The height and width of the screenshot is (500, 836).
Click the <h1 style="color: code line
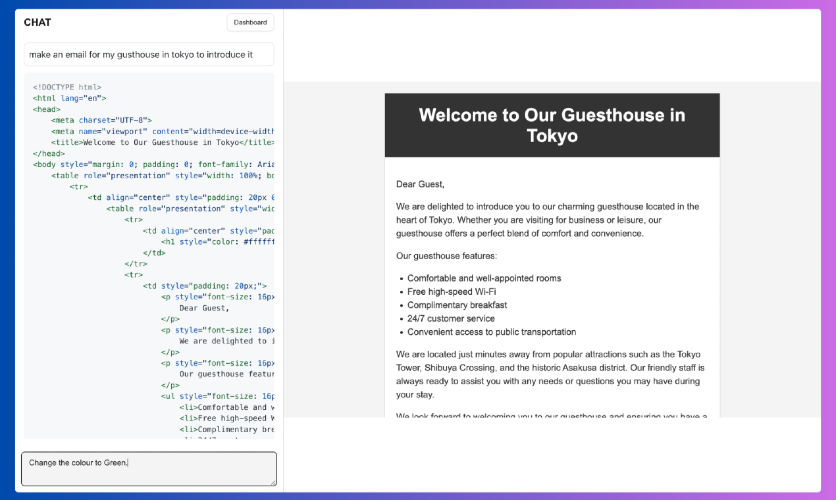click(x=218, y=241)
